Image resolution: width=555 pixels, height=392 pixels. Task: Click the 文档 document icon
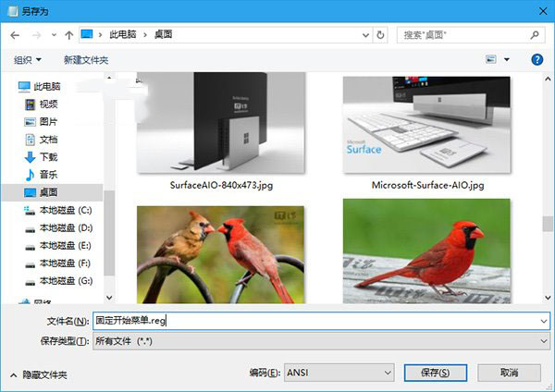[31, 140]
